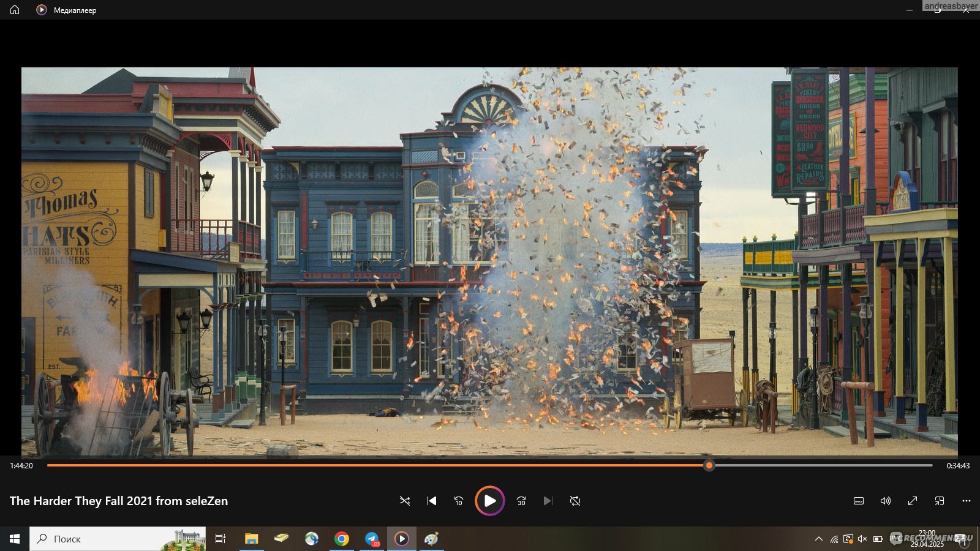Seek ahead on the unplayed progress bar
Screen dimensions: 980x551
click(x=823, y=465)
